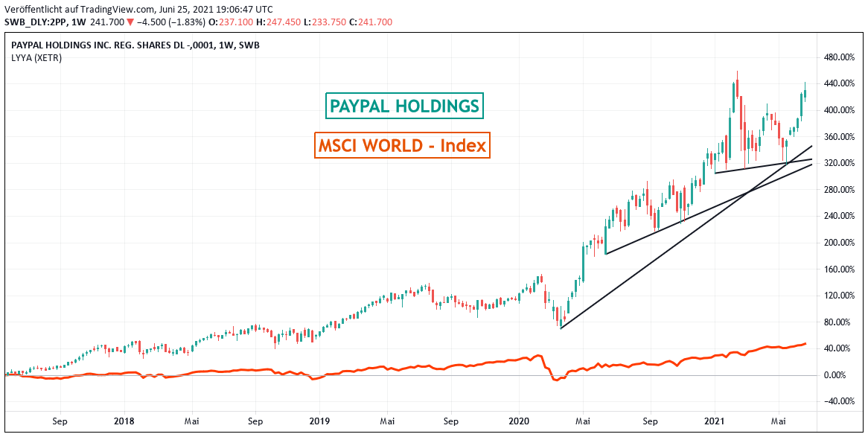Select the 160.00% price axis label
This screenshot has width=868, height=437.
click(x=839, y=269)
